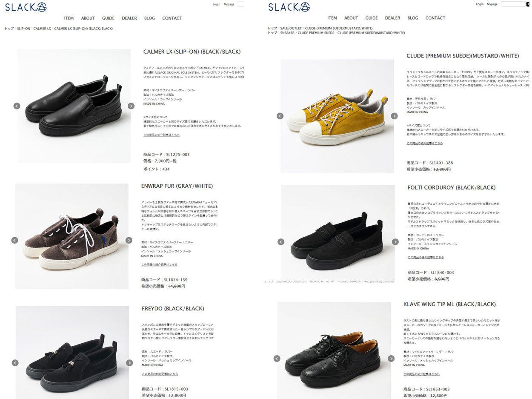Click Login link on right page
This screenshot has height=399, width=532.
tap(480, 4)
